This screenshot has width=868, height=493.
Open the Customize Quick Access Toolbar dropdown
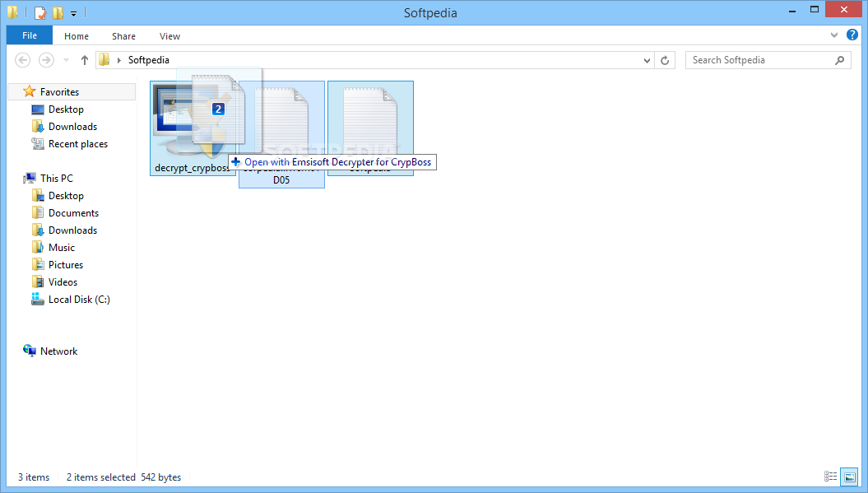[73, 13]
